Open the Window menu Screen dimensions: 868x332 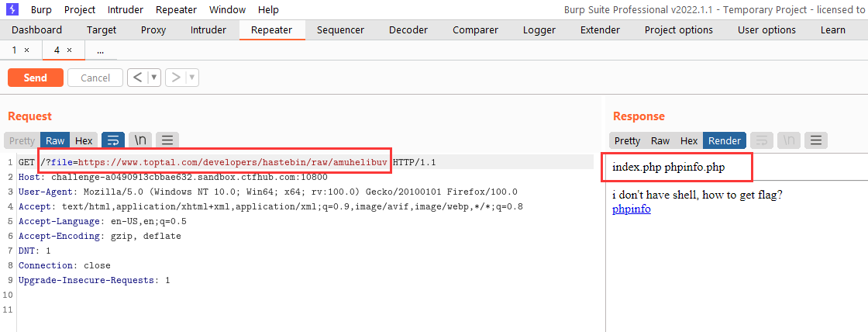click(228, 9)
